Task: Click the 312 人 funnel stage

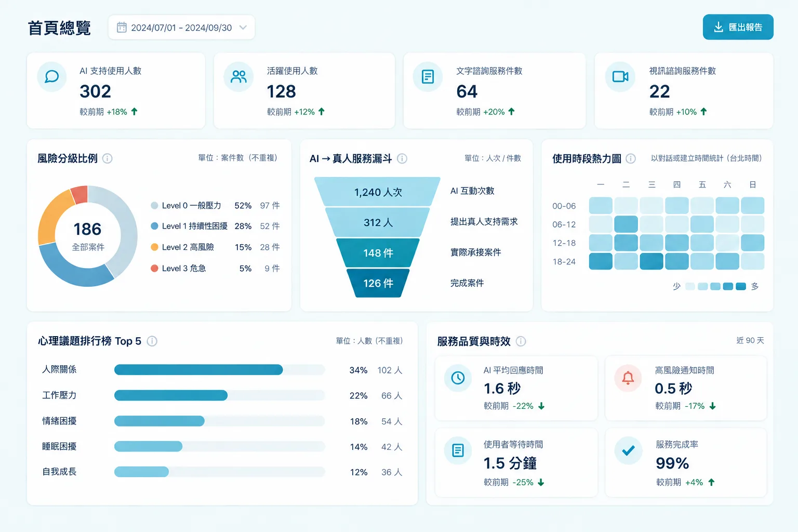Action: pyautogui.click(x=378, y=222)
